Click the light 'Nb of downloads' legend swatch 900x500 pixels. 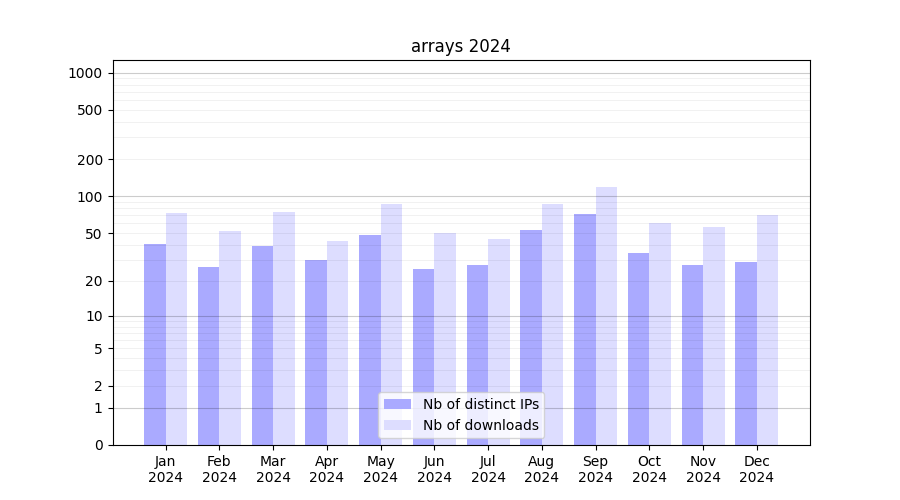(397, 425)
